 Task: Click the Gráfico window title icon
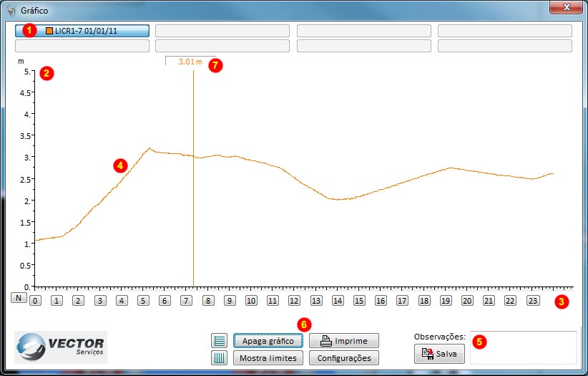[x=10, y=11]
